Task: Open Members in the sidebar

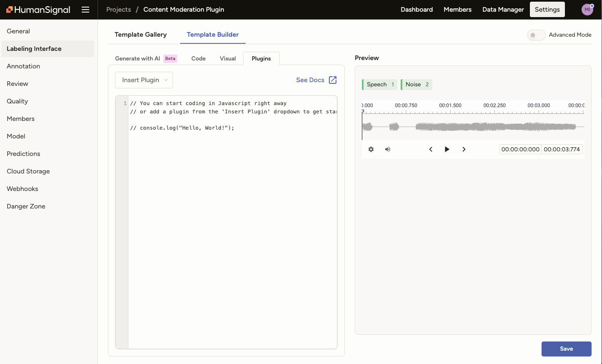Action: click(48, 119)
